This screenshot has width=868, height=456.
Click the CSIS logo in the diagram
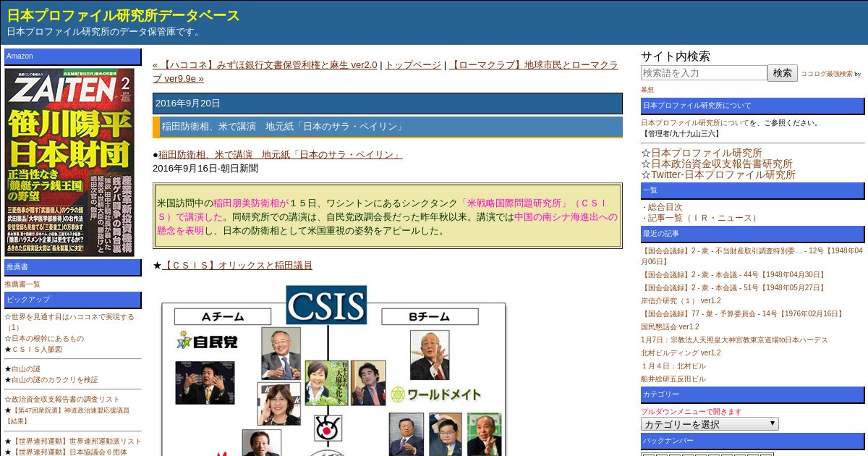coord(327,305)
